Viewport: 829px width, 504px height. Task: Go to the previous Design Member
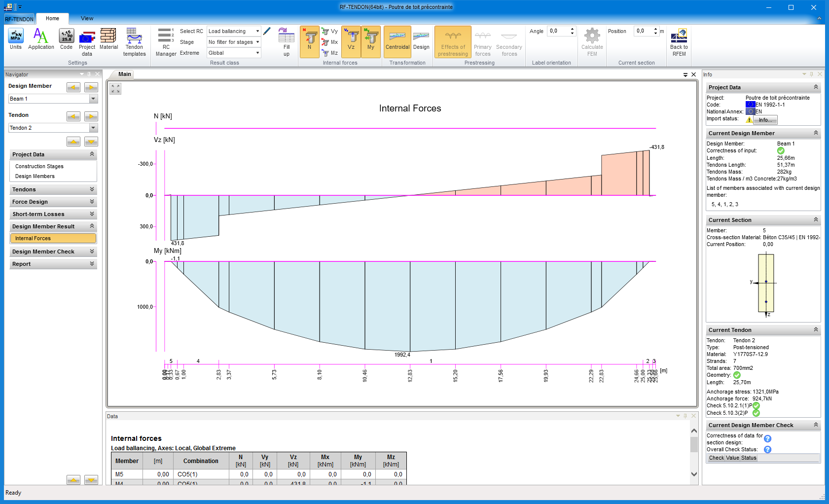point(73,87)
